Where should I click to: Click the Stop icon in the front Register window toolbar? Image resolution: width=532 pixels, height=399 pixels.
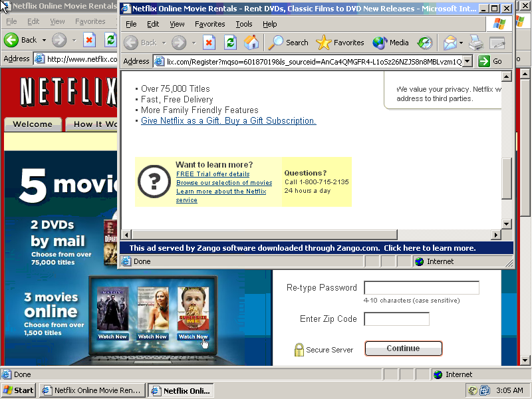[209, 43]
